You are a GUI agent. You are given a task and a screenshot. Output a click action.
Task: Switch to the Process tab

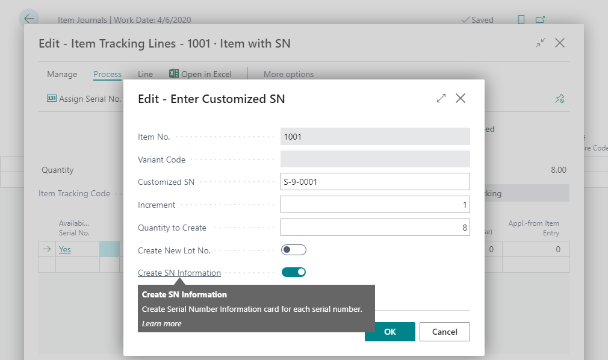click(107, 74)
